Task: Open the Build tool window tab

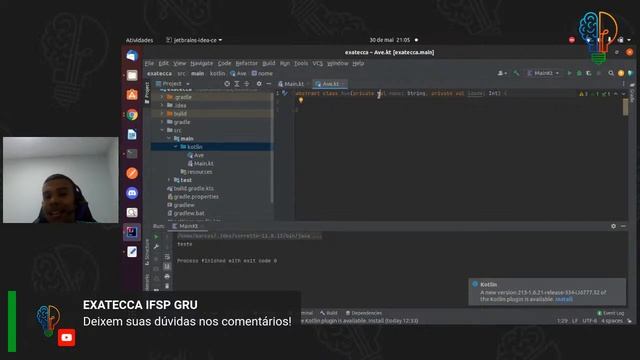Action: [x=329, y=313]
